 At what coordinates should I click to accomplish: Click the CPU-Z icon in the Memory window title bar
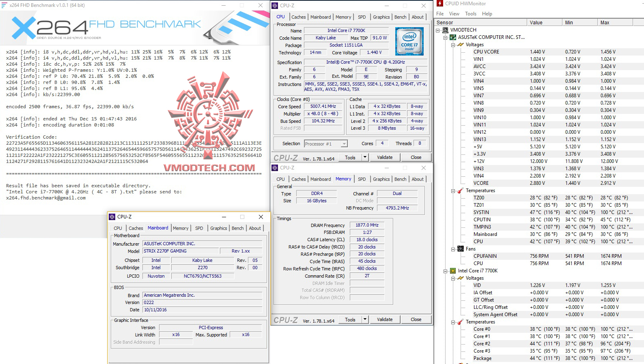pos(275,168)
